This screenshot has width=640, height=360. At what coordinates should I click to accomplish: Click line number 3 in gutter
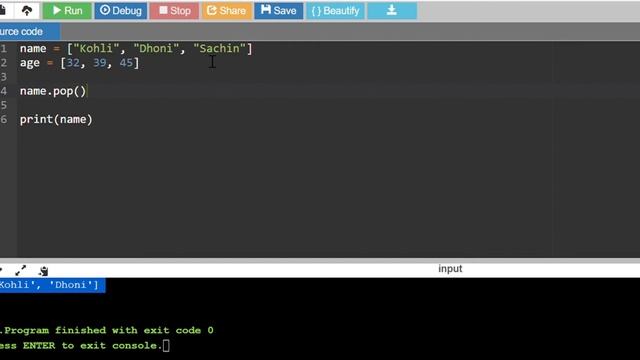(x=4, y=77)
